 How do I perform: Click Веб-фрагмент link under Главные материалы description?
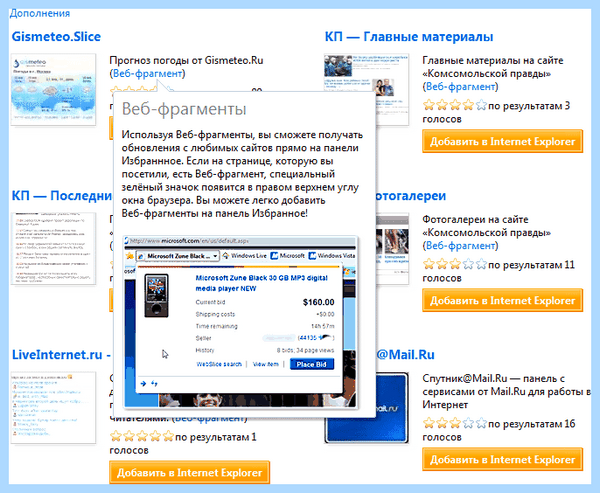tap(460, 86)
